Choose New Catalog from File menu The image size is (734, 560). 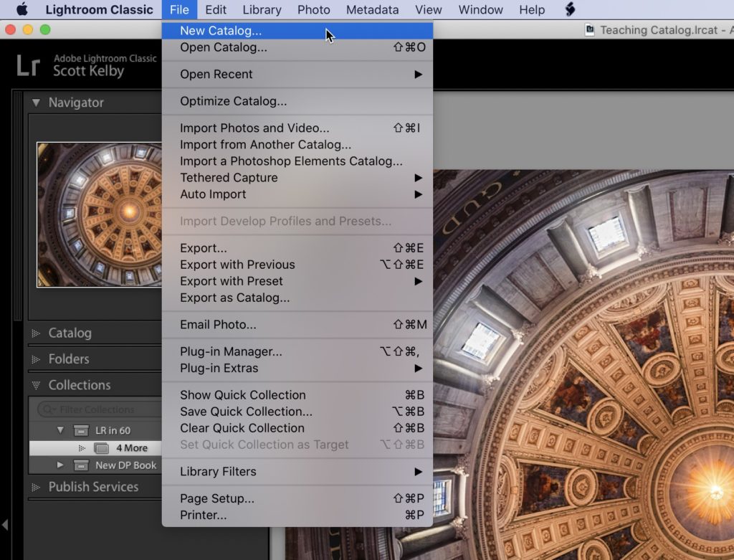pos(221,31)
